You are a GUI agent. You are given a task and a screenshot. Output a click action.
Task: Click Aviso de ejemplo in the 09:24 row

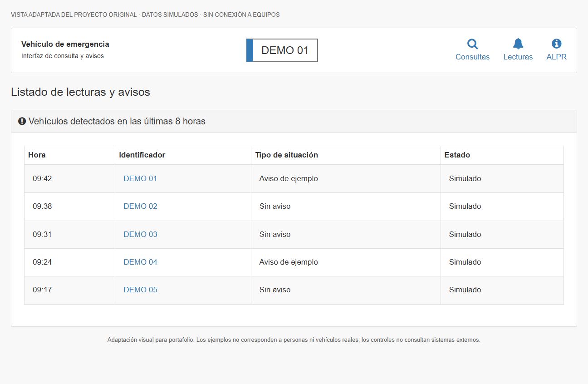pyautogui.click(x=289, y=262)
